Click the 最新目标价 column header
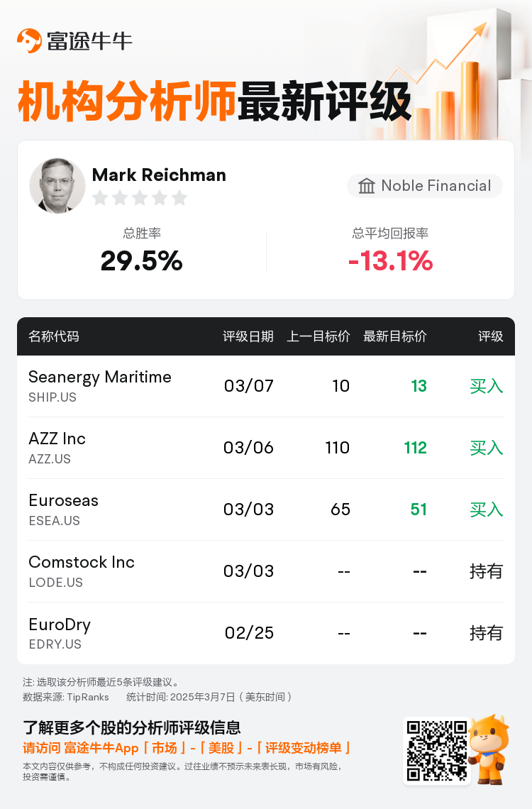The image size is (532, 809). 395,336
